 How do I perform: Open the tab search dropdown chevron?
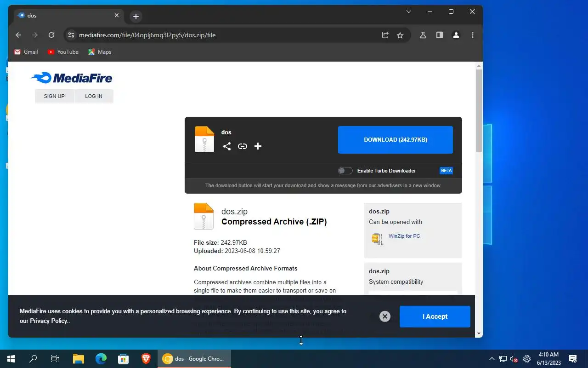pos(409,11)
